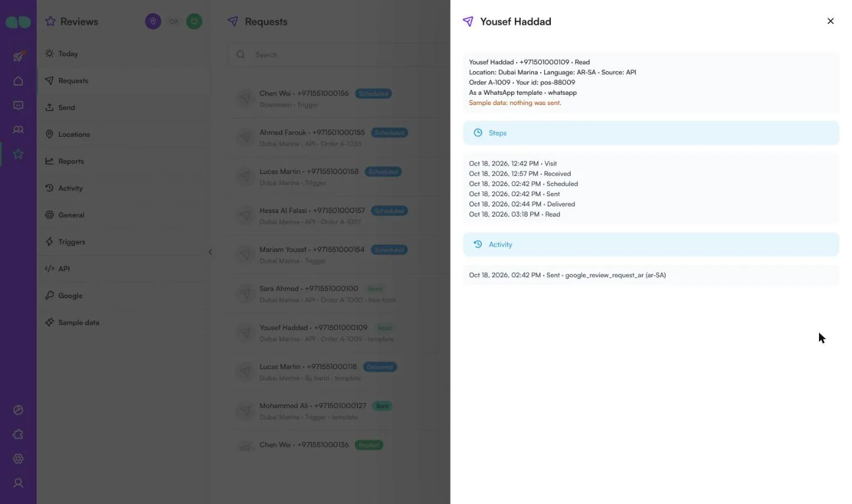This screenshot has height=504, width=852.
Task: Select the star reviews icon in sidebar
Action: [18, 154]
